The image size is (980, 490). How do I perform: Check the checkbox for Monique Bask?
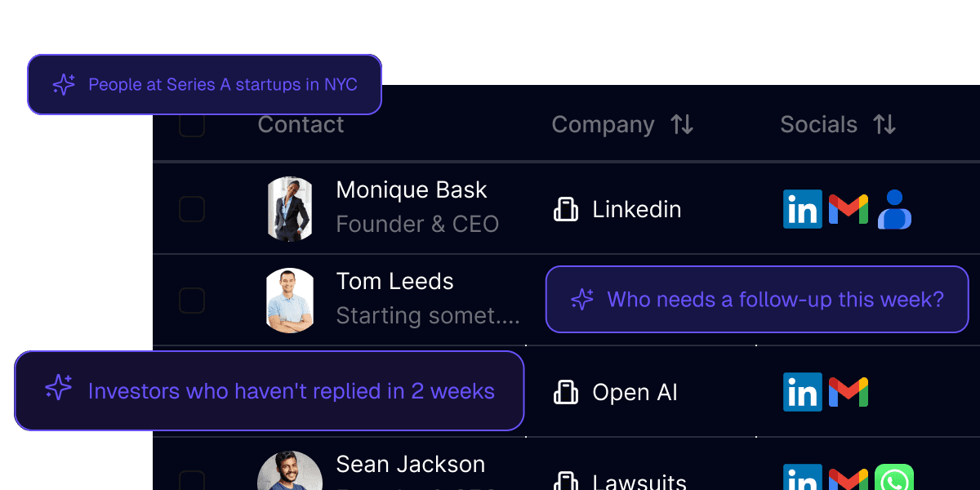tap(191, 209)
